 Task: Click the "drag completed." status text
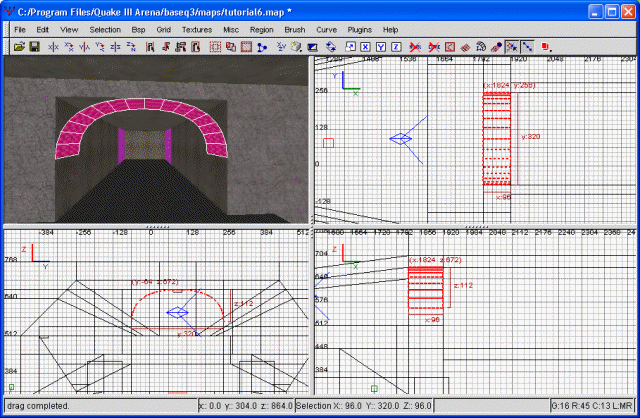coord(38,406)
